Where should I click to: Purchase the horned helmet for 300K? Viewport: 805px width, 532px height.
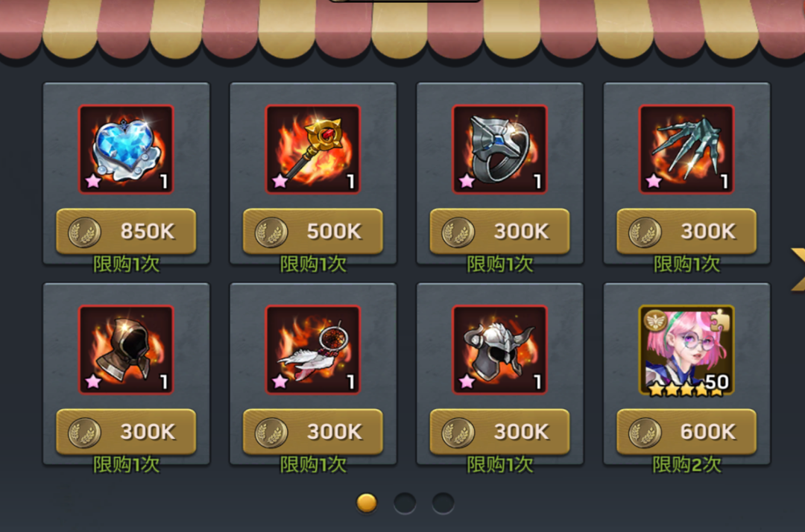(499, 431)
